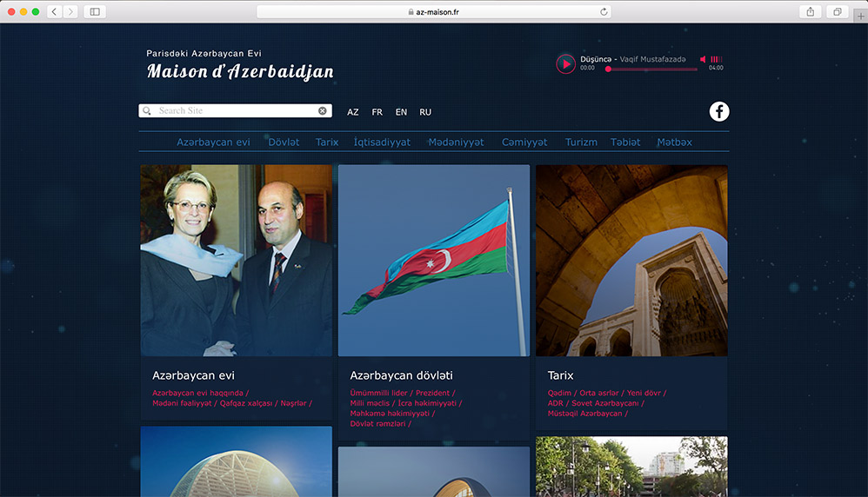Open a new Safari tab
The image size is (868, 497).
tap(861, 16)
